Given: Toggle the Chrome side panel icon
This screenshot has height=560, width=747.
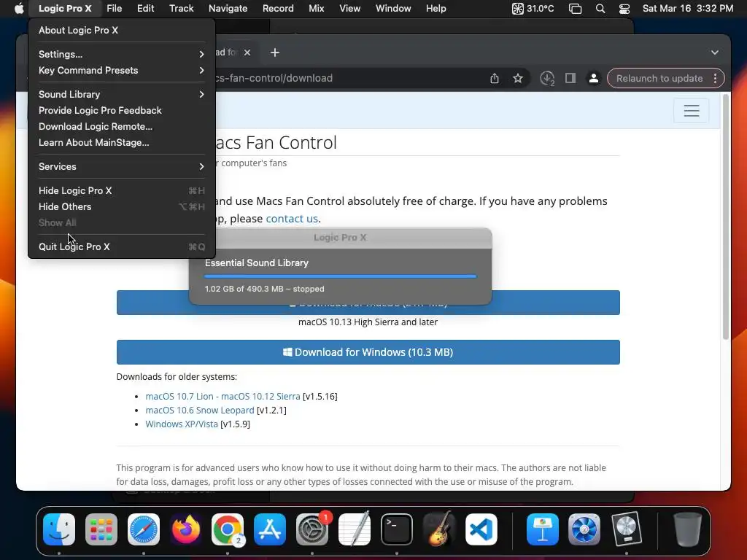Looking at the screenshot, I should pyautogui.click(x=570, y=78).
